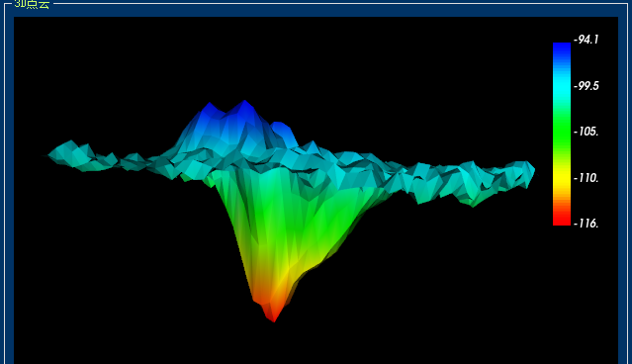The width and height of the screenshot is (632, 364).
Task: Select the -116. legend label
Action: (587, 224)
